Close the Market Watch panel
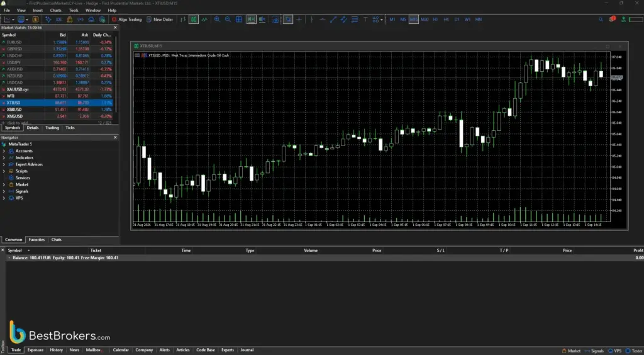 116,28
